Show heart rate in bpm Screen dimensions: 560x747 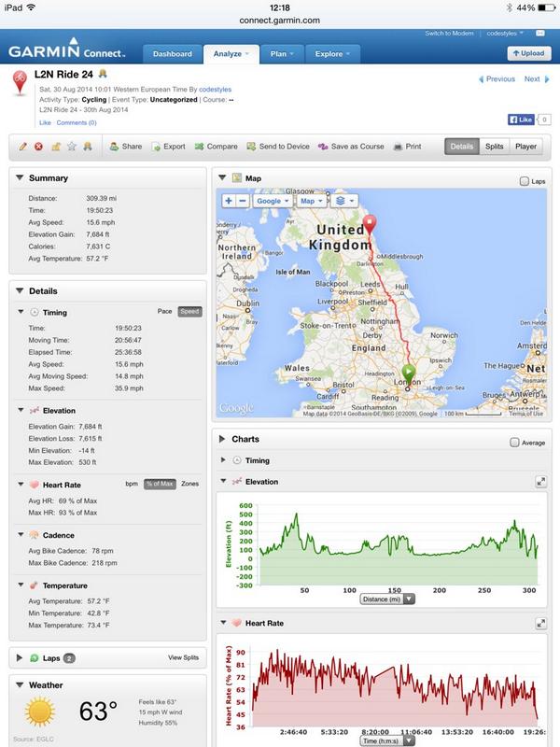pos(132,484)
